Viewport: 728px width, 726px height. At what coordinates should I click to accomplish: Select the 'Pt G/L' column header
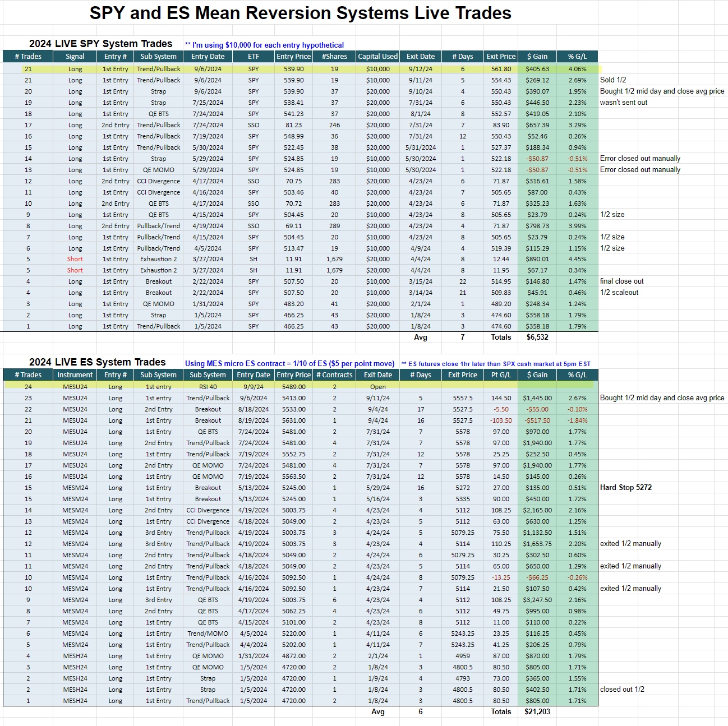click(x=501, y=374)
